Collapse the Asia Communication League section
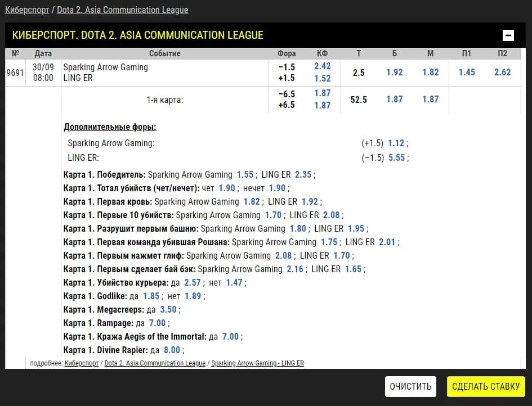Screen dimensions: 532x406 click(x=508, y=35)
